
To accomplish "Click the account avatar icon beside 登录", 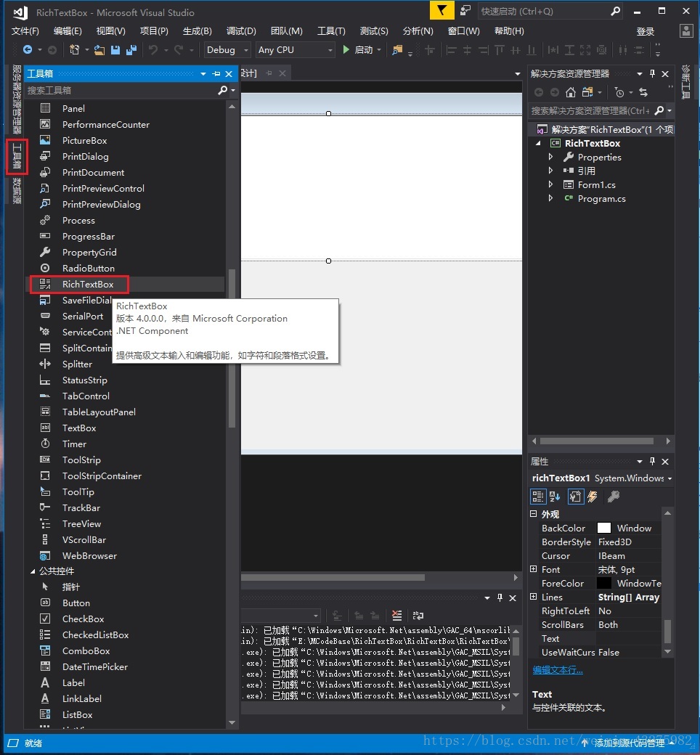I will [686, 31].
